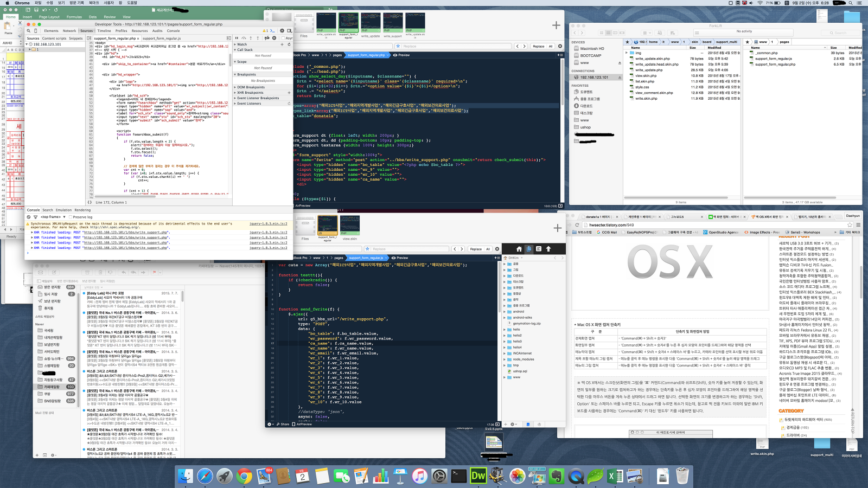Open Chrome hamburger menu in blog window
This screenshot has width=868, height=488.
(x=858, y=225)
